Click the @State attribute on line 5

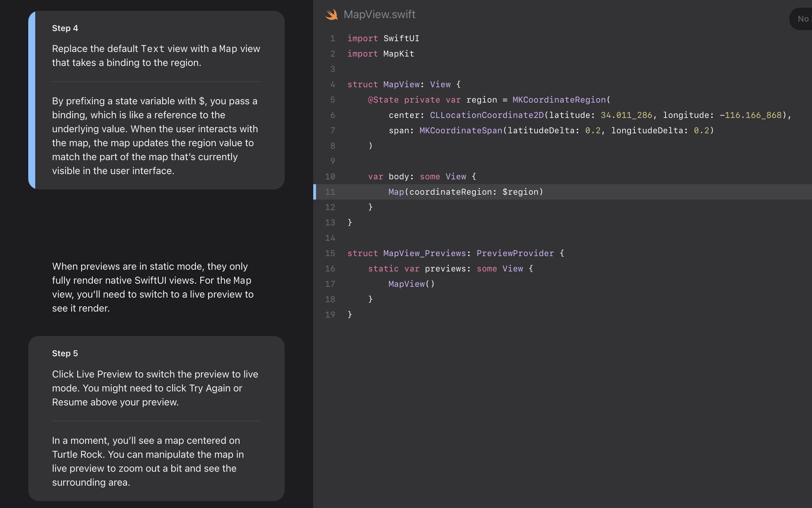coord(383,100)
